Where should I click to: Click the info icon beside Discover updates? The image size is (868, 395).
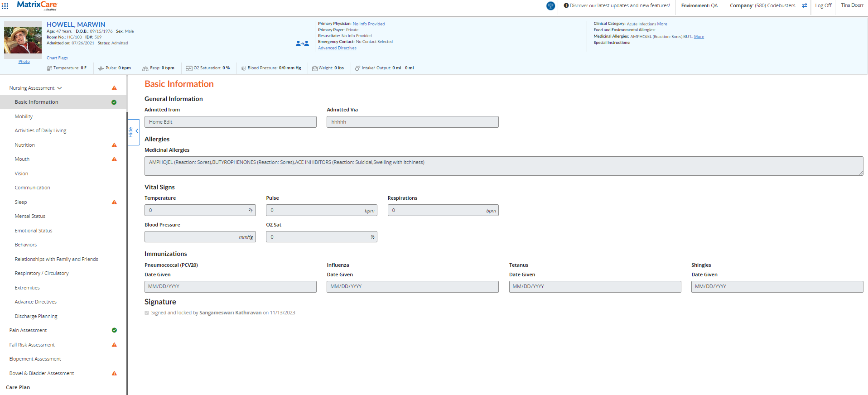[x=566, y=5]
